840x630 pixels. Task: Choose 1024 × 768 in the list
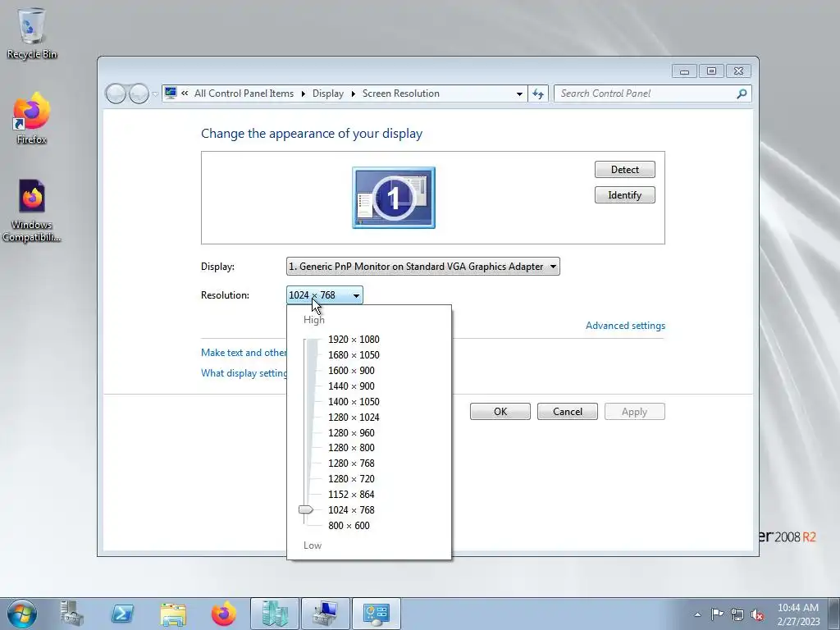(351, 509)
